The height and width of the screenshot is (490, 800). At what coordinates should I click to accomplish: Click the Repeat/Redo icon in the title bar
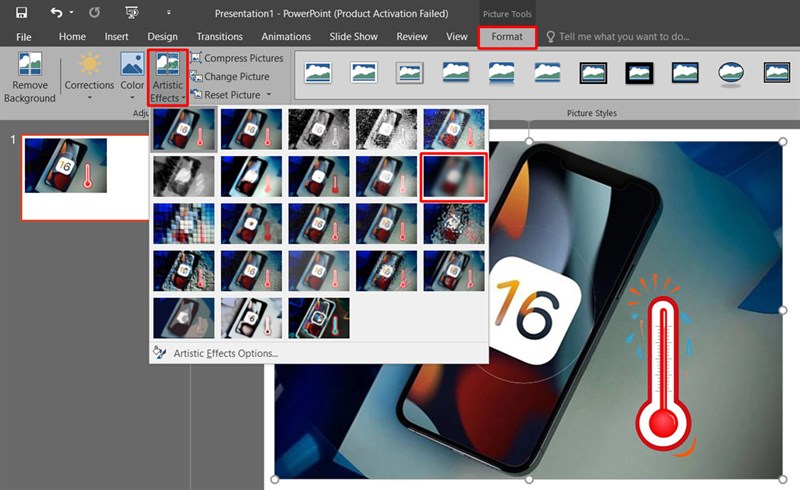coord(94,12)
